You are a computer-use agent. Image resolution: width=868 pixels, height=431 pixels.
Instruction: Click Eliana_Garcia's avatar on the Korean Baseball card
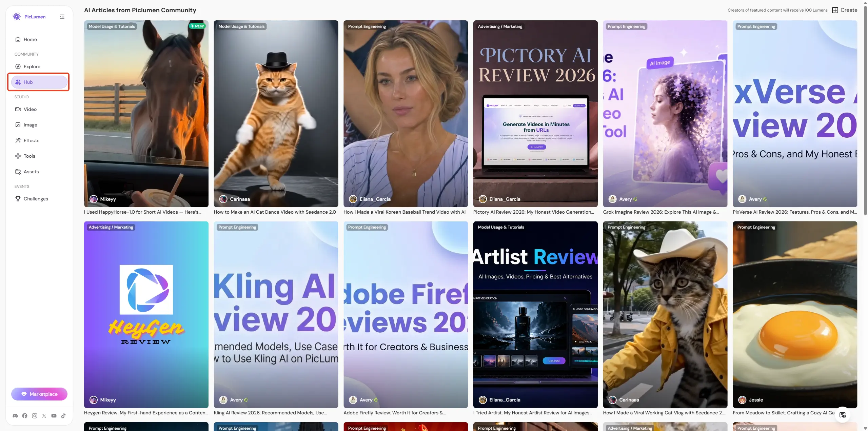click(x=353, y=199)
